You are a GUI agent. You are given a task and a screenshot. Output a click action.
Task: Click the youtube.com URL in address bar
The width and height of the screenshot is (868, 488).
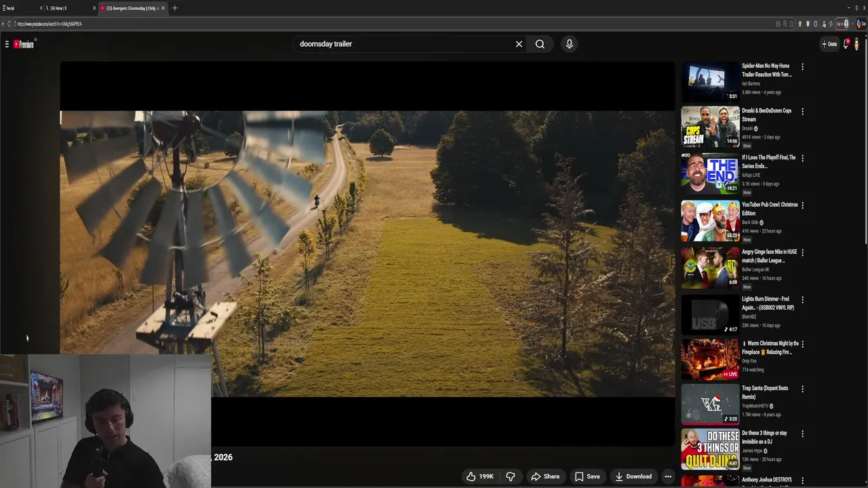(x=49, y=24)
